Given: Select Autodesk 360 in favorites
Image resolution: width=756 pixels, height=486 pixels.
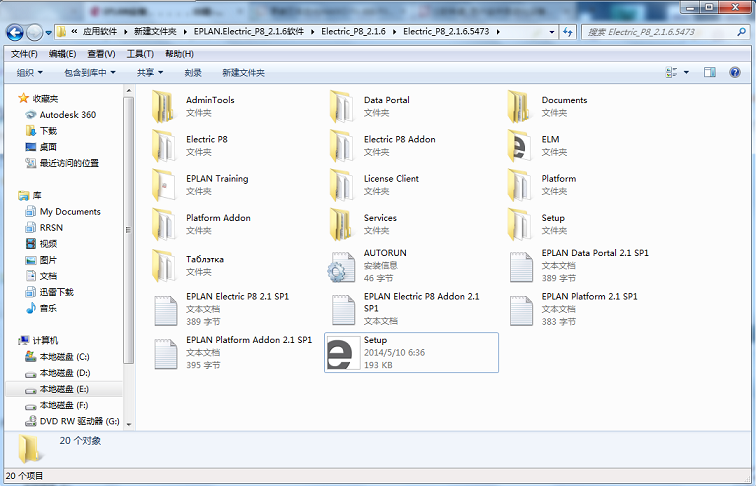Looking at the screenshot, I should point(67,115).
